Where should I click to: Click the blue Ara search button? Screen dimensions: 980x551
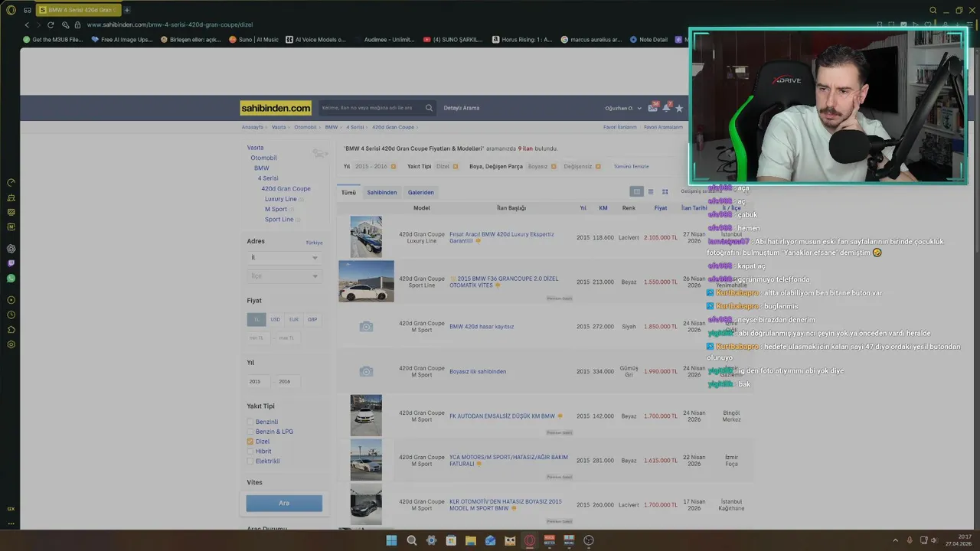284,503
